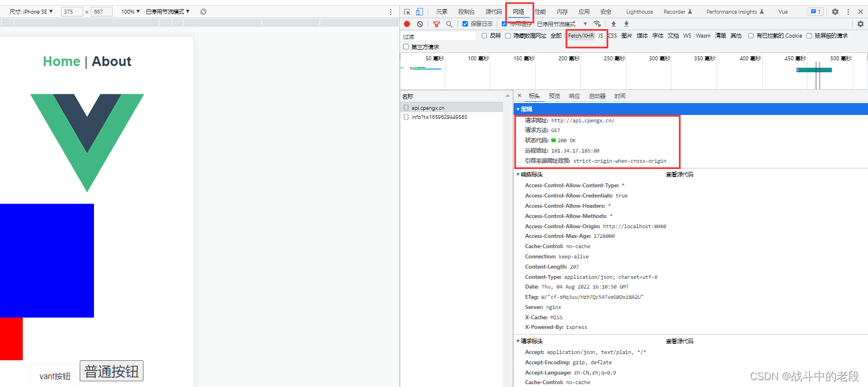Open the Sources tab
Viewport: 868px width, 387px height.
point(494,11)
